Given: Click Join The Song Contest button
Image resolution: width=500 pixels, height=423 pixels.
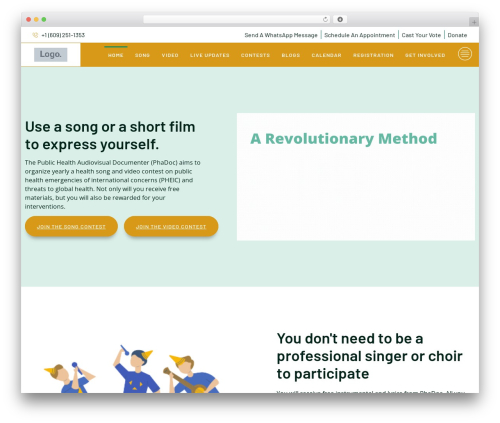Looking at the screenshot, I should [71, 226].
